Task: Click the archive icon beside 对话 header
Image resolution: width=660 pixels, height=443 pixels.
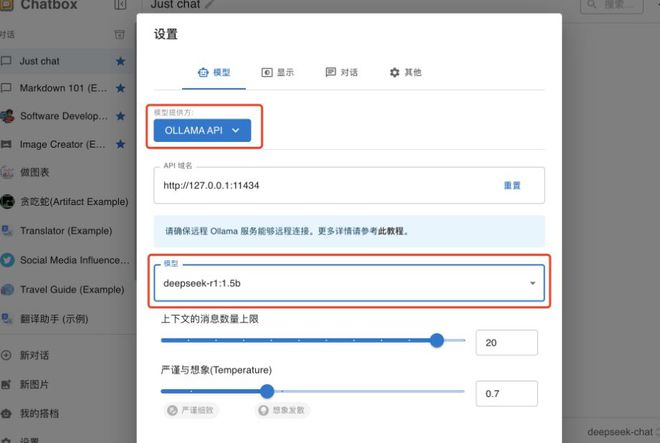Action: coord(120,35)
